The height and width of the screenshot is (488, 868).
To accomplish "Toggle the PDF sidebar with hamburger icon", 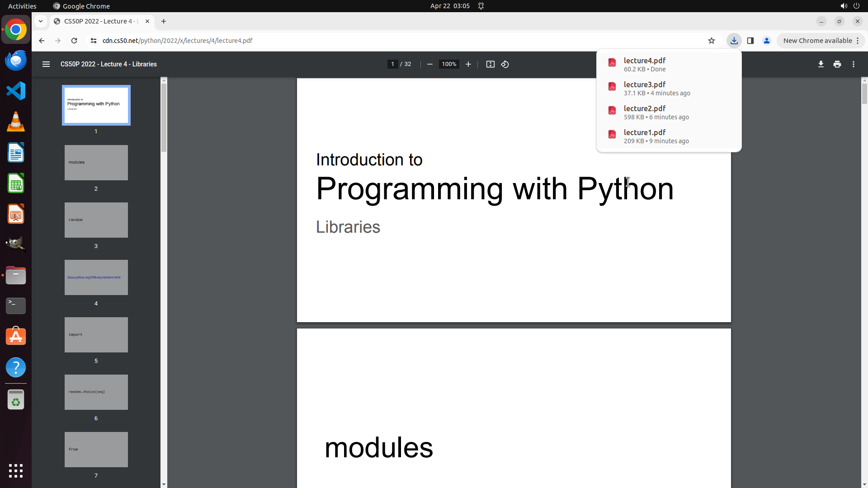I will pos(46,64).
